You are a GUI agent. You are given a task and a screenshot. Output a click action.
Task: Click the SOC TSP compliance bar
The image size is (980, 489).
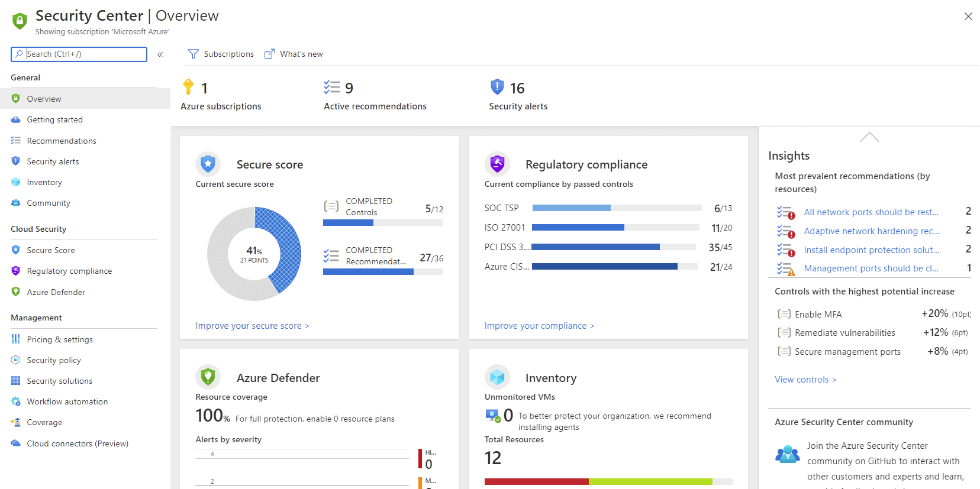[617, 208]
